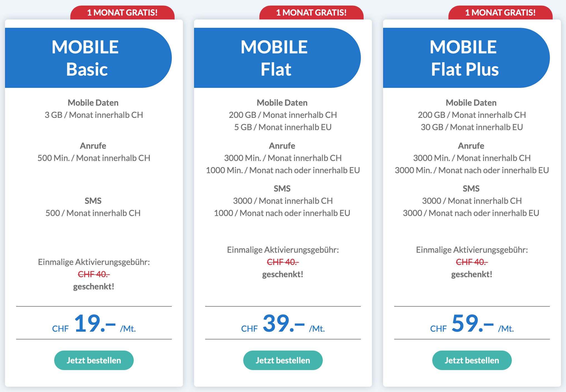Click the MOBILE Flat Plus plan header

click(x=464, y=58)
